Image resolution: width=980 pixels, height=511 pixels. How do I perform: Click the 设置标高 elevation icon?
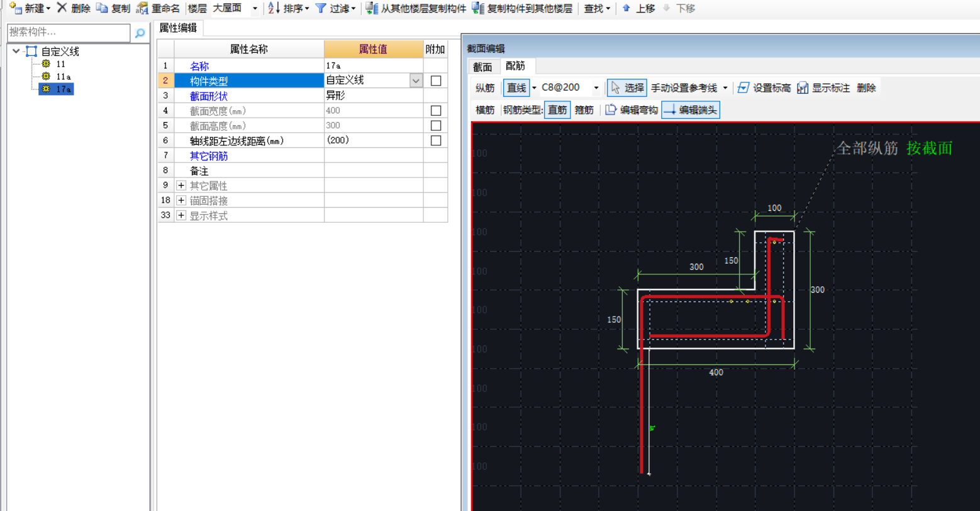(743, 87)
